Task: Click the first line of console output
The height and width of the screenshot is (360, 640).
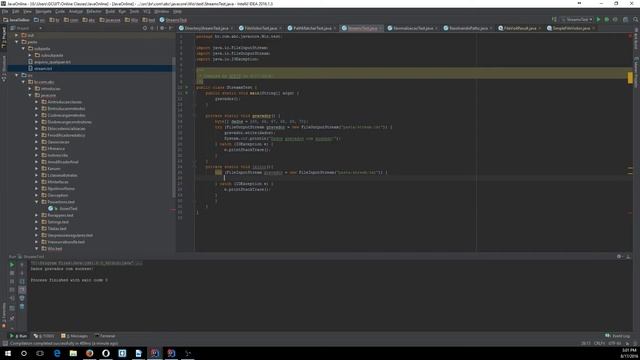Action: [x=86, y=263]
